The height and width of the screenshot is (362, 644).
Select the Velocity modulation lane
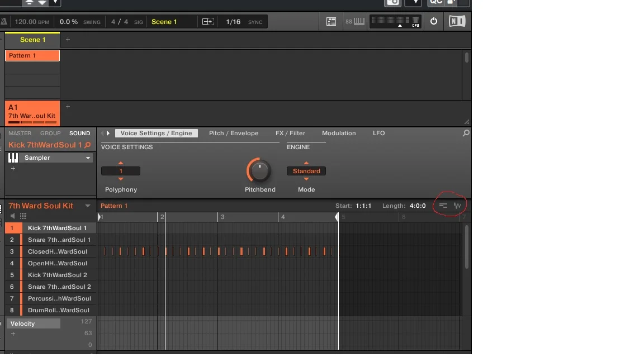[x=34, y=323]
